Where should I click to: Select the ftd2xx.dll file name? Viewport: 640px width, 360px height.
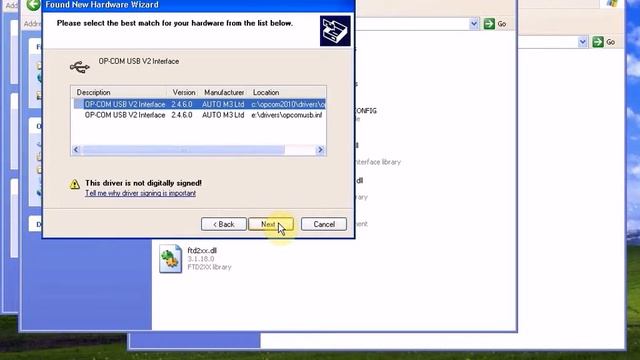pyautogui.click(x=202, y=250)
